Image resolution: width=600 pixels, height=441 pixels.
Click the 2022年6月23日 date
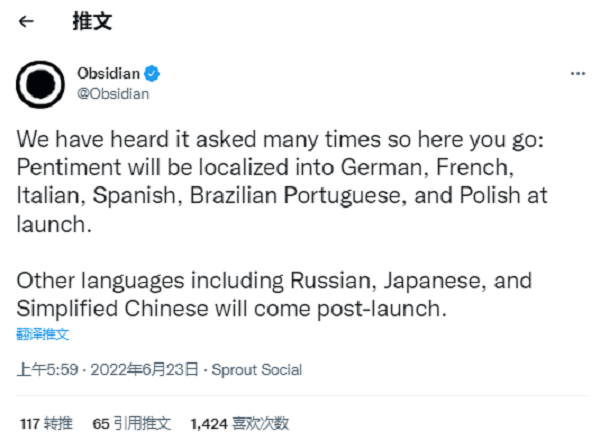(145, 370)
